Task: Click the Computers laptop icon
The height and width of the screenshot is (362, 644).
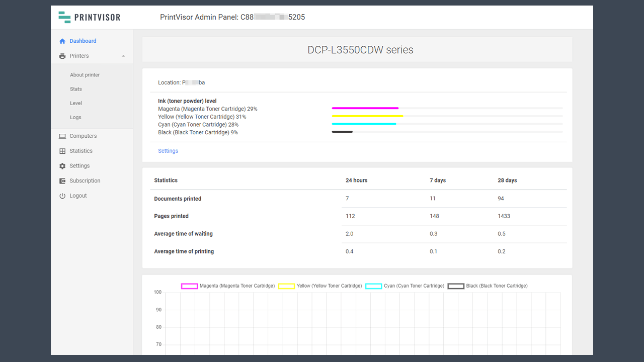Action: (62, 136)
